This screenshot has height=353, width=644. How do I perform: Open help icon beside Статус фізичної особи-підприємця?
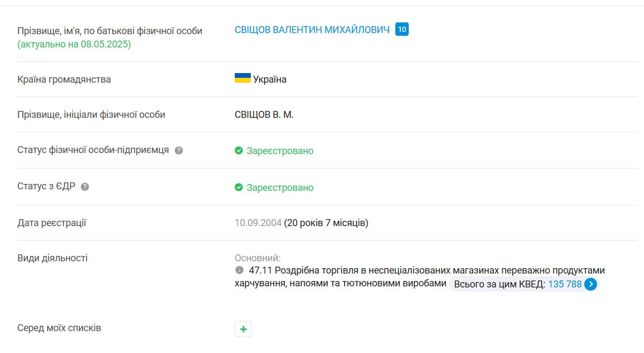point(179,150)
